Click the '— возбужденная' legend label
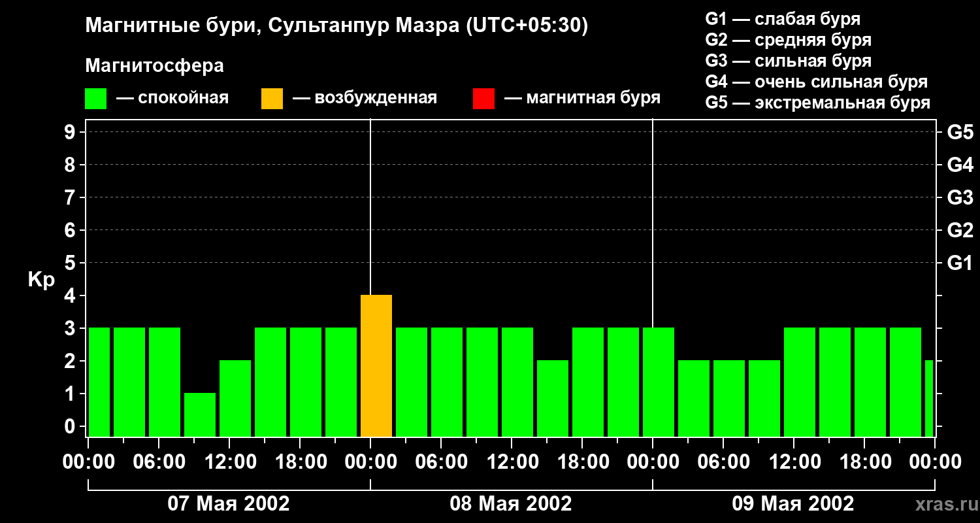This screenshot has width=980, height=523. pyautogui.click(x=365, y=98)
